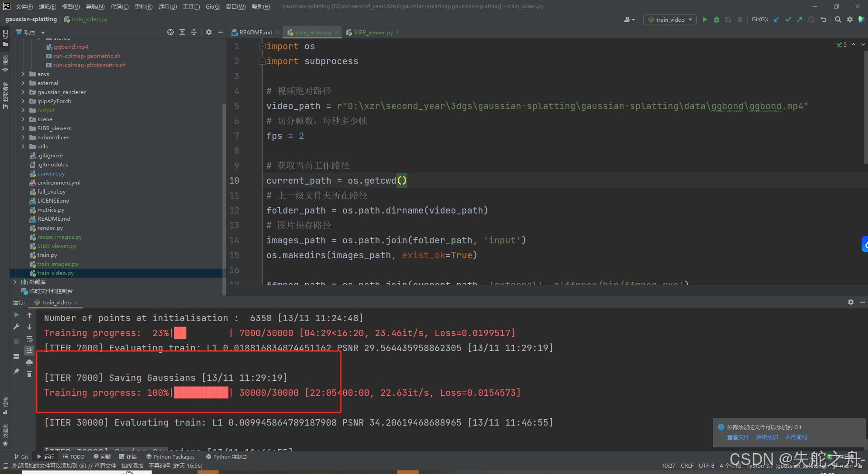Viewport: 868px width, 474px height.
Task: Expand the SIBR_viewers folder
Action: 23,128
